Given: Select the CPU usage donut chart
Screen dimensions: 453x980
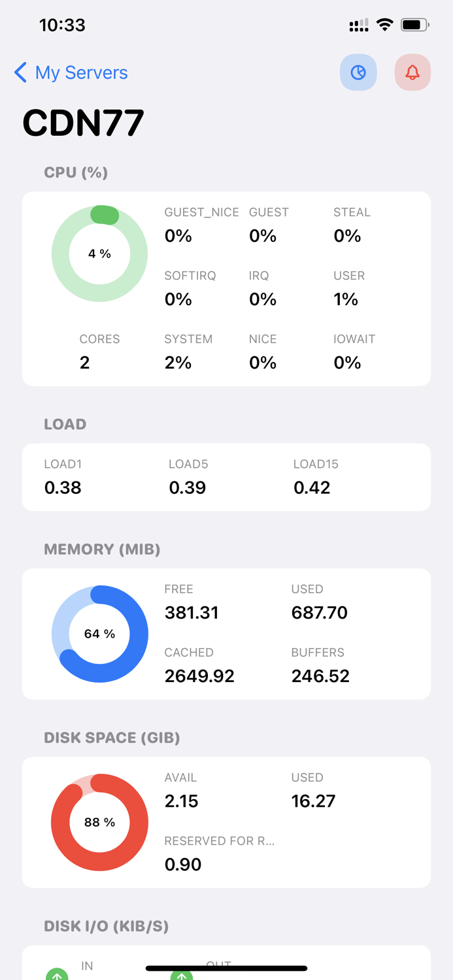Looking at the screenshot, I should 99,253.
